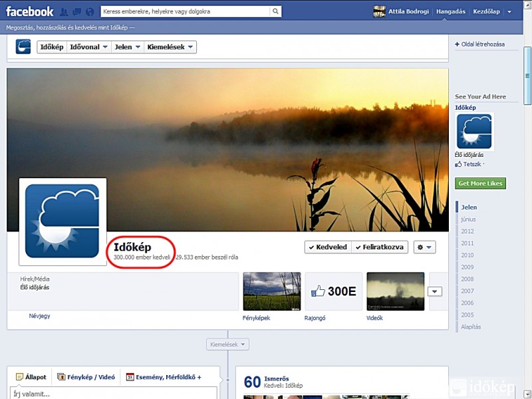532x399 pixels.
Task: Jump to 2012 on timeline sidebar
Action: coord(467,231)
